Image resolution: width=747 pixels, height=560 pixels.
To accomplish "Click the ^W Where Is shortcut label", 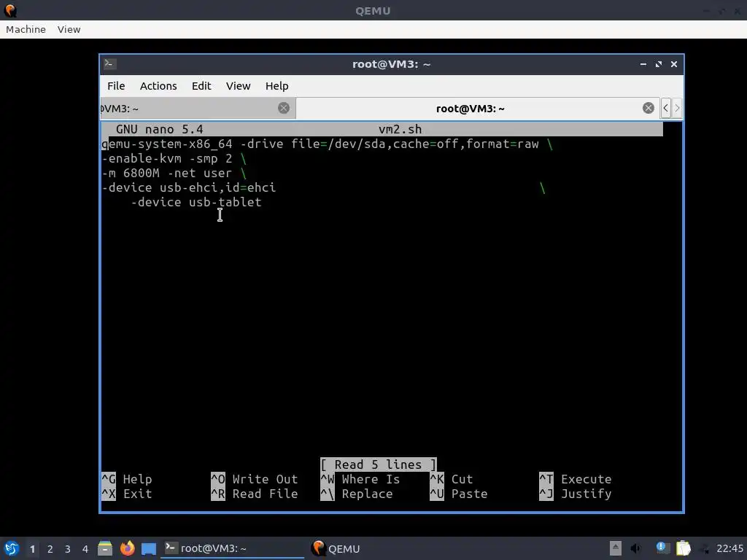I will [360, 479].
